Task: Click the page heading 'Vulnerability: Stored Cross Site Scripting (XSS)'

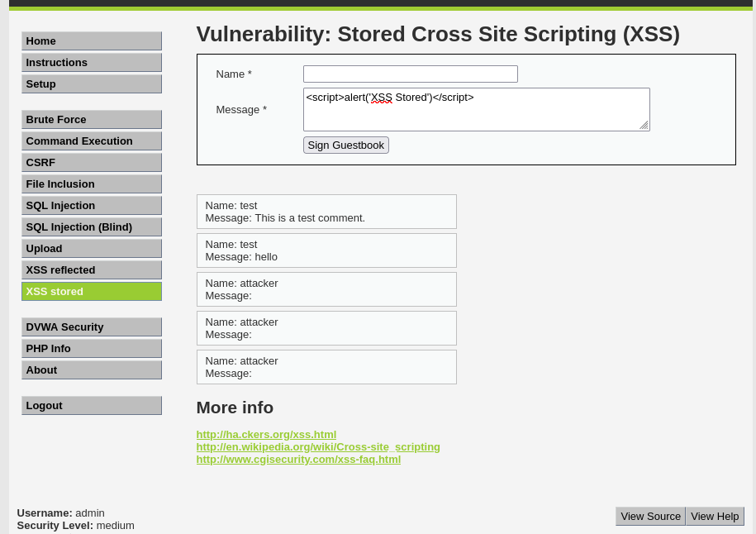Action: (x=438, y=34)
